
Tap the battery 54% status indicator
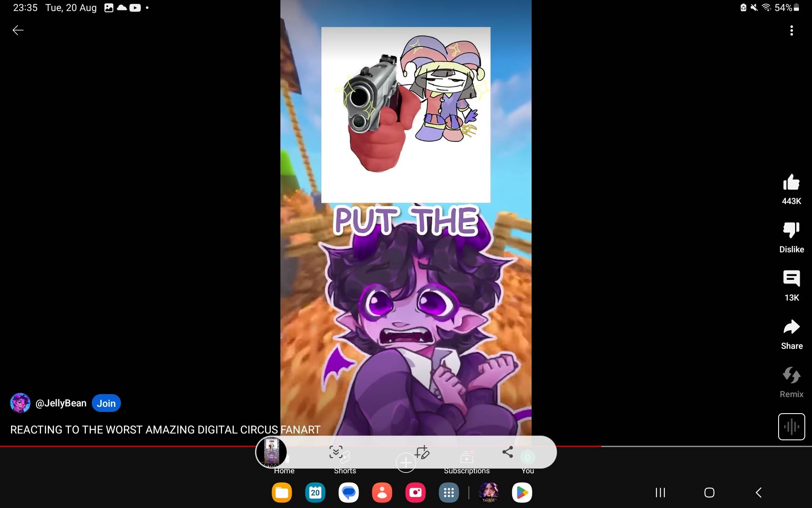[x=787, y=8]
